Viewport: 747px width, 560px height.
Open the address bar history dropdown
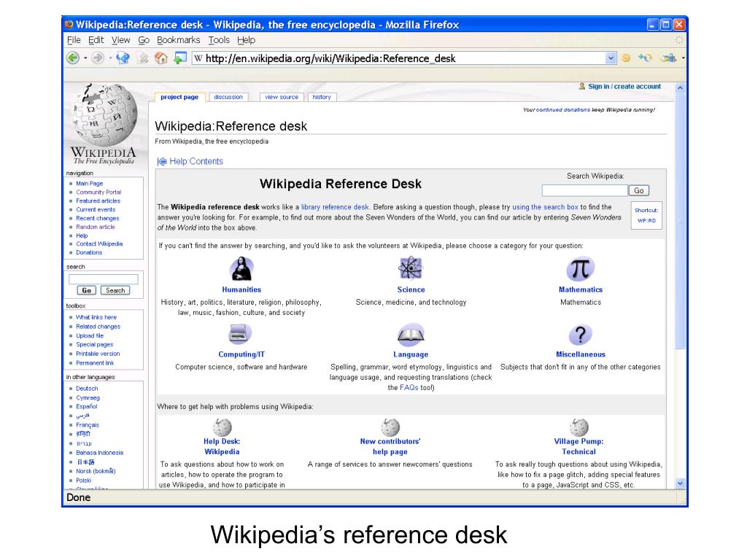click(x=611, y=58)
